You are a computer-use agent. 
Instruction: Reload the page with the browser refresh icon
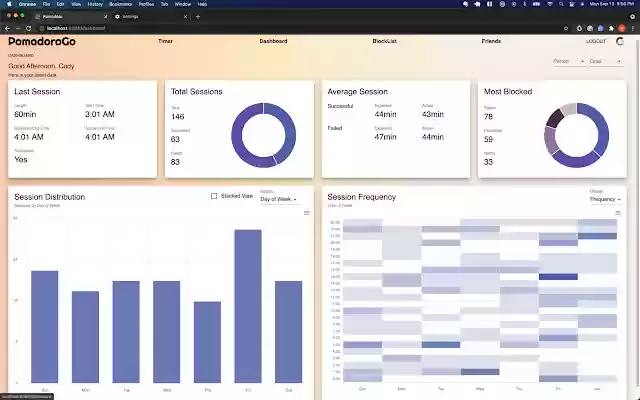point(29,28)
